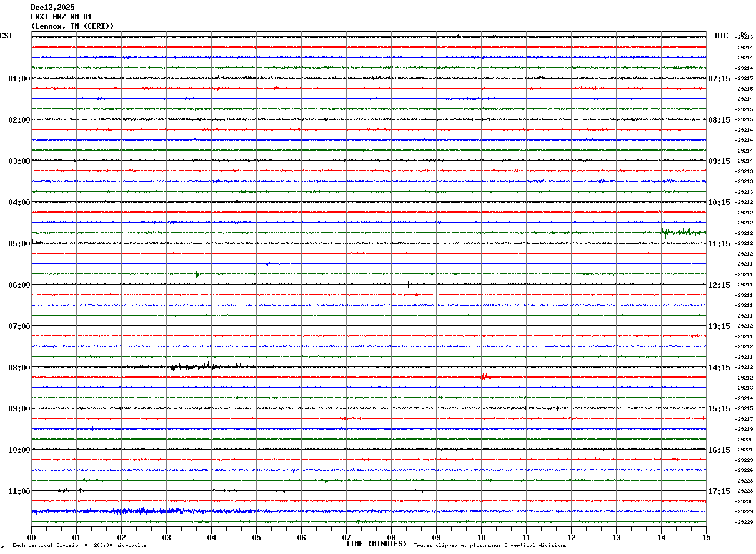Click minute tick label 06 on time axis

pos(301,537)
